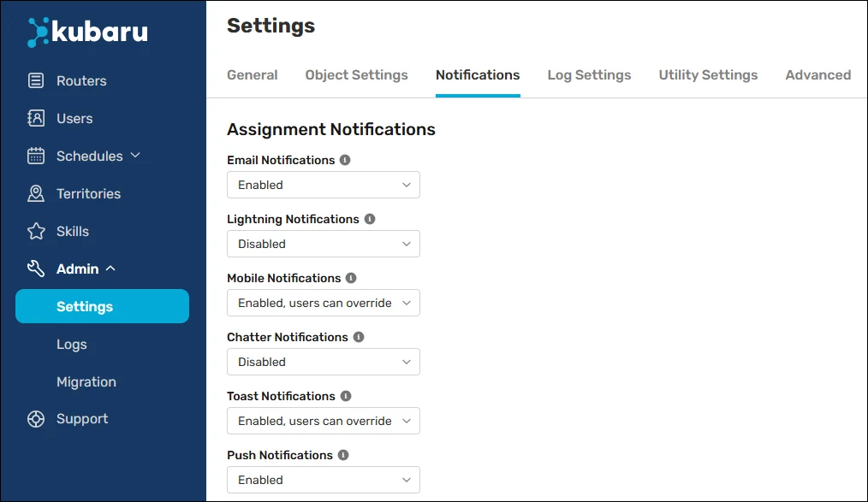Open Migration under Admin
This screenshot has width=868, height=502.
coord(86,382)
